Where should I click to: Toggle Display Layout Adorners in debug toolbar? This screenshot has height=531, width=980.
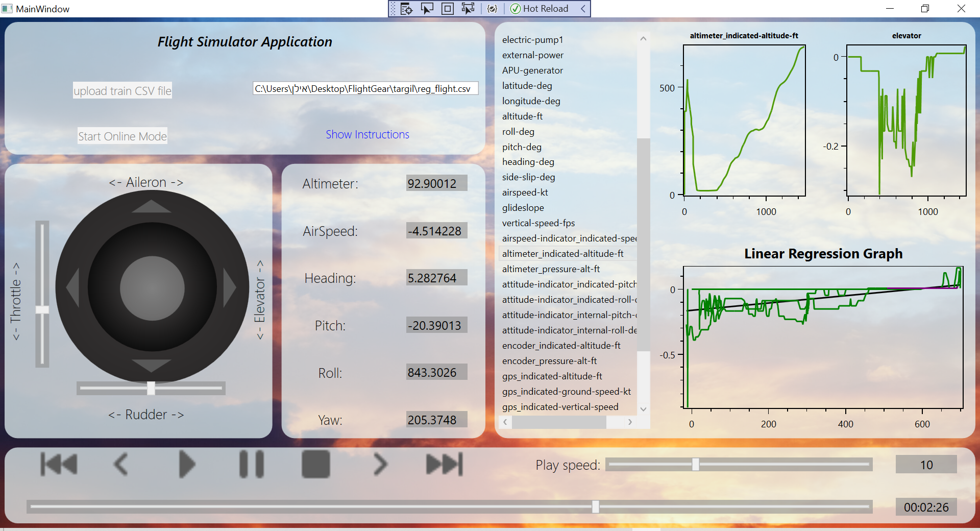click(x=448, y=9)
